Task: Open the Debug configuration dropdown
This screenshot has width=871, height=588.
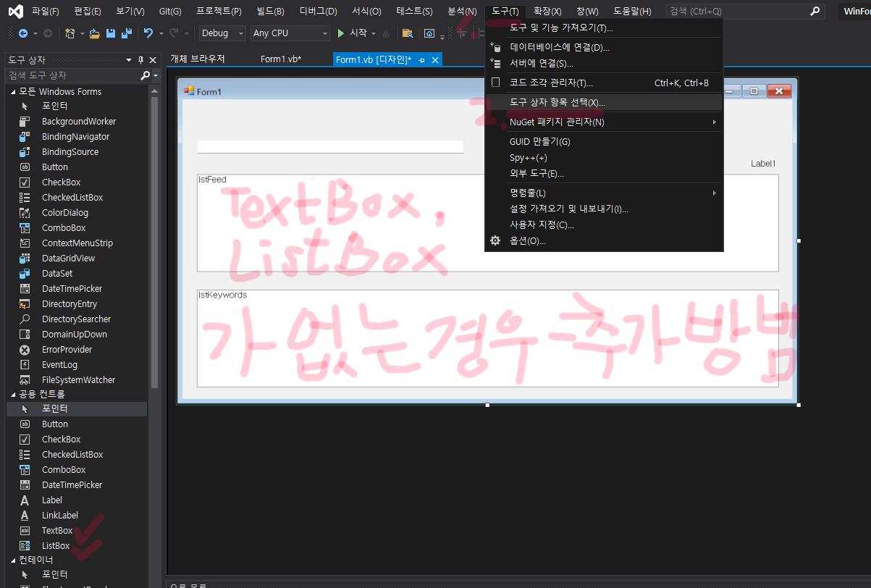Action: 222,33
